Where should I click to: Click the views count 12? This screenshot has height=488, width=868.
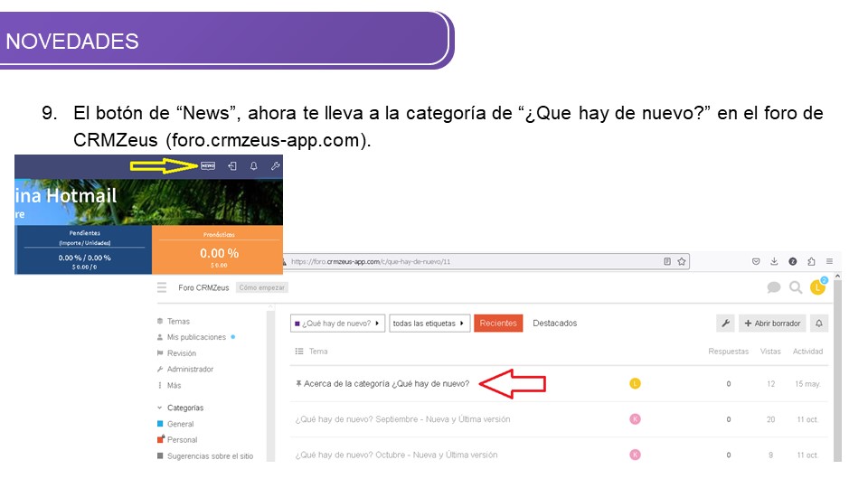(x=770, y=383)
